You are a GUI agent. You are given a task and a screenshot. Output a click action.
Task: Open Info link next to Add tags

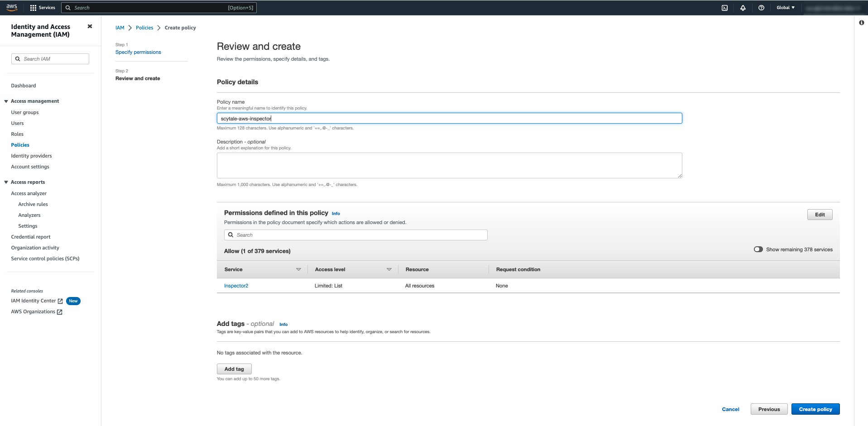pos(283,325)
